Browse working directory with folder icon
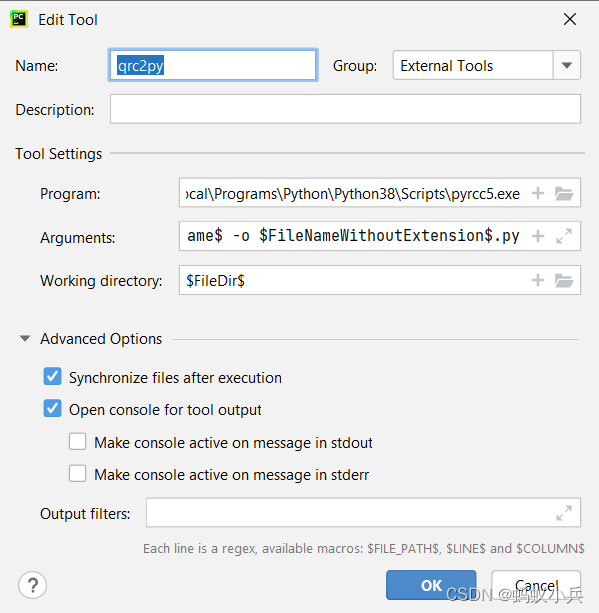 pos(564,280)
